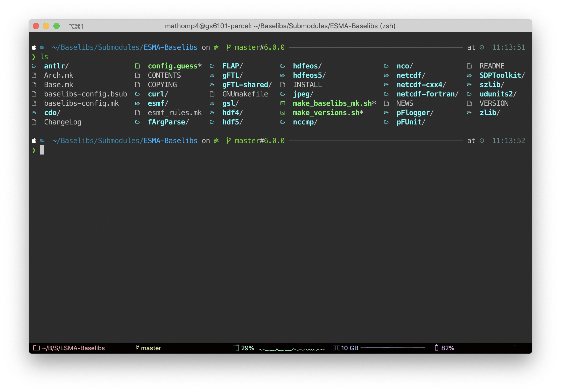Click the folder icon beside the antlr directory

34,66
